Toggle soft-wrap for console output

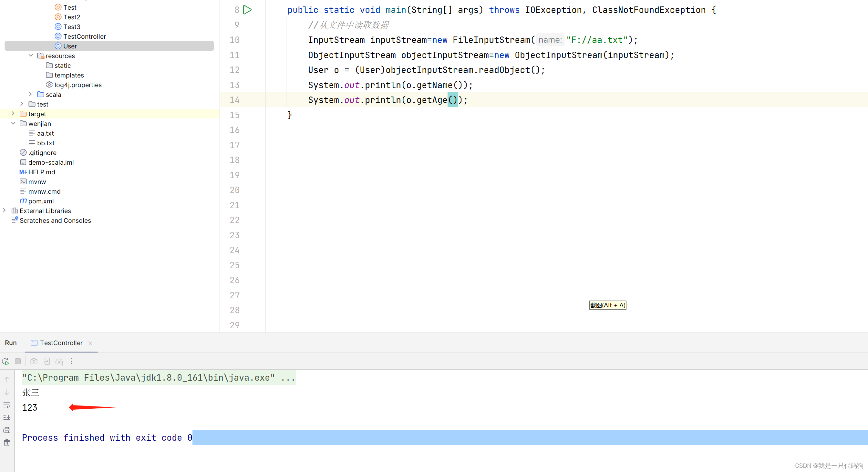[x=7, y=405]
